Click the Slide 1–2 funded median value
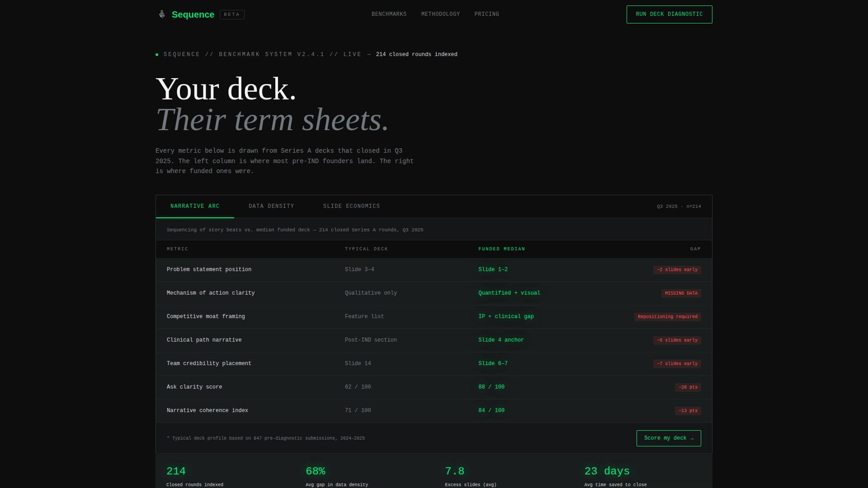 [x=493, y=270]
